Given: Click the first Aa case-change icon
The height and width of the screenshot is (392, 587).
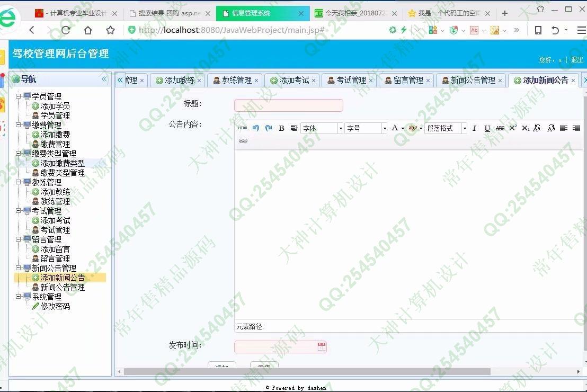Looking at the screenshot, I should (x=537, y=128).
